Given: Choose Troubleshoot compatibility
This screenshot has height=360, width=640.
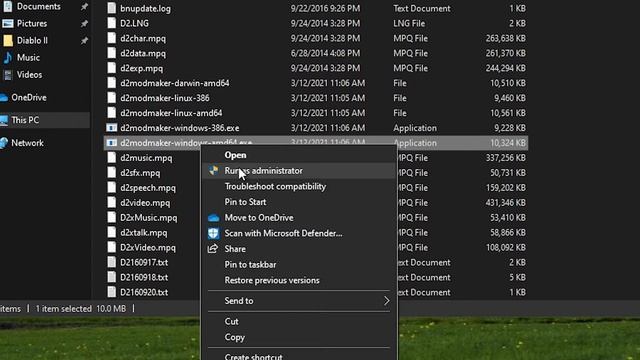Looking at the screenshot, I should (x=275, y=187).
